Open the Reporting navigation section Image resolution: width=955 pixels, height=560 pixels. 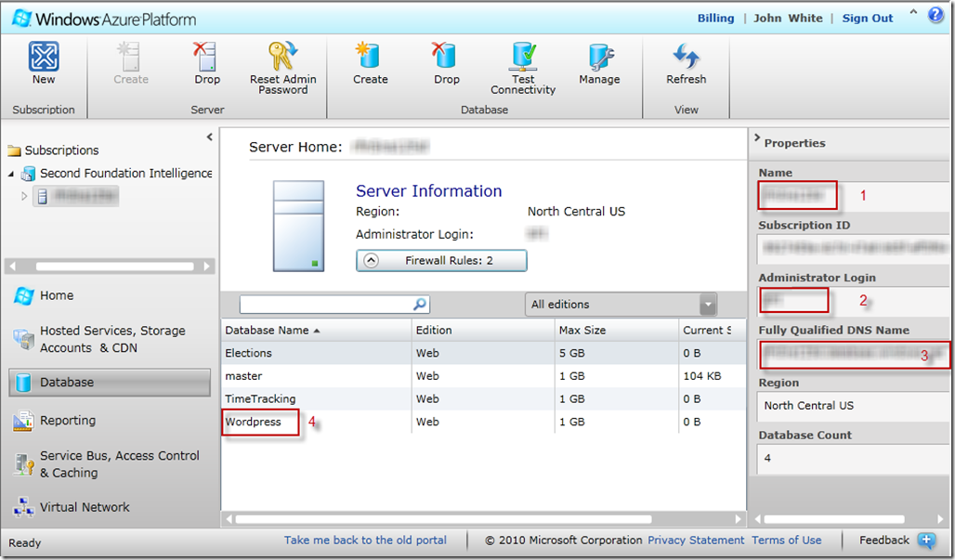pyautogui.click(x=54, y=421)
